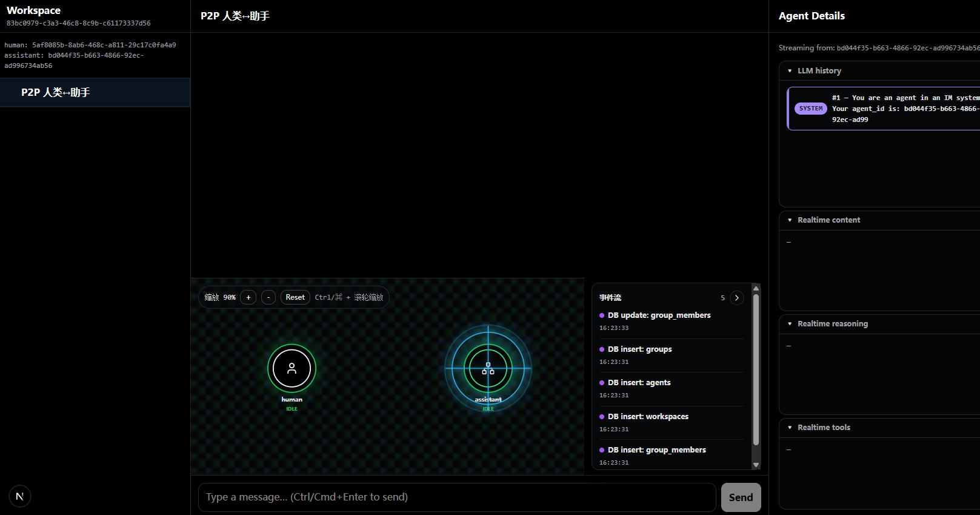The image size is (980, 515).
Task: Open the DB insert: workspaces event
Action: click(x=648, y=417)
